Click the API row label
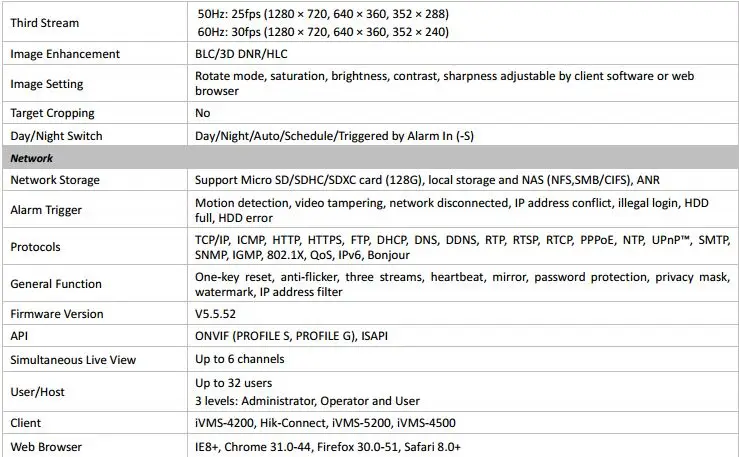The width and height of the screenshot is (739, 457). (19, 336)
